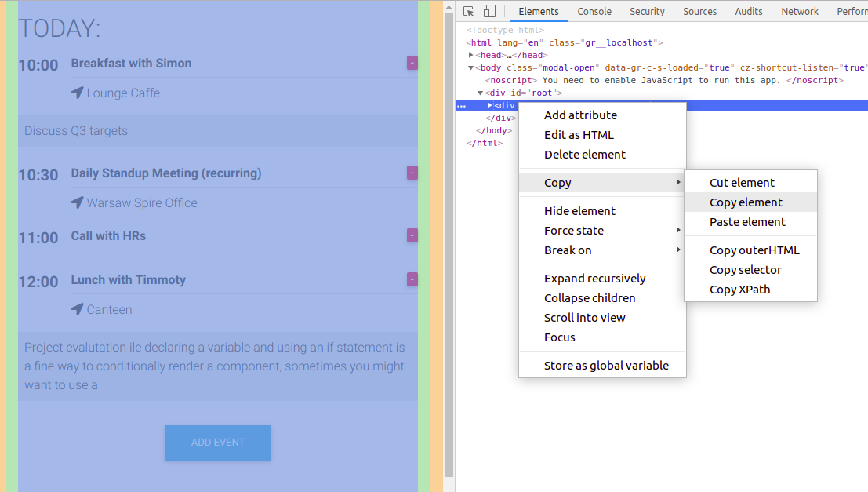Click the Call with HRs title
The width and height of the screenshot is (868, 492).
coord(108,235)
